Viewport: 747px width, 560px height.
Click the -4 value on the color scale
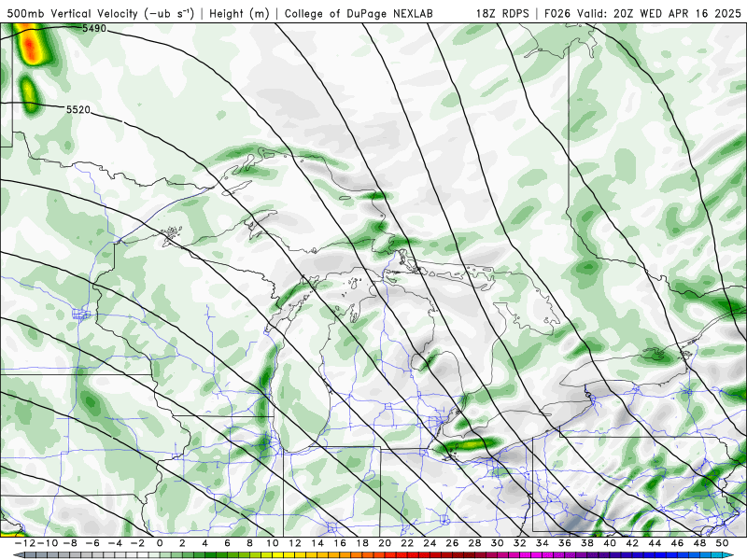pos(115,543)
